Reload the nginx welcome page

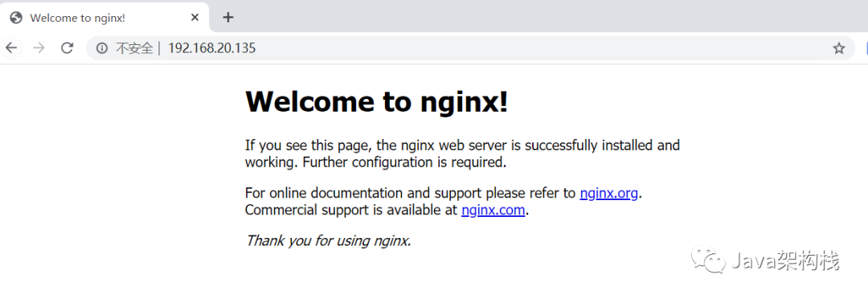click(67, 48)
